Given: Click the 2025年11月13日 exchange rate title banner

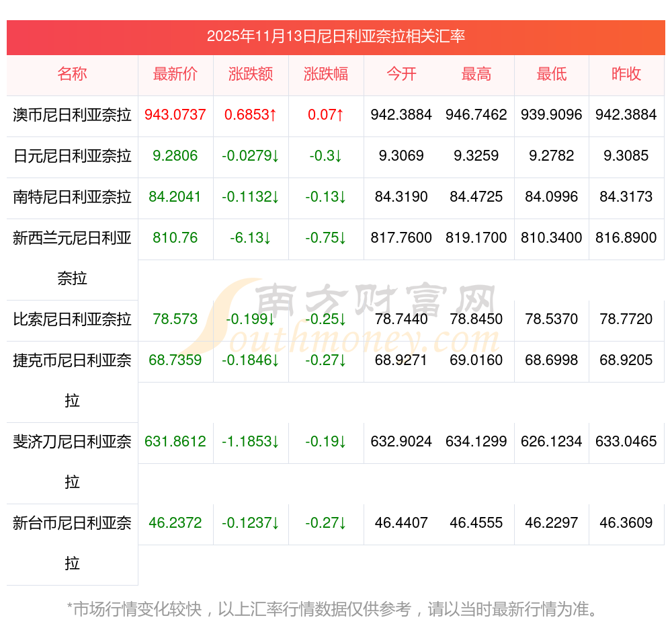Looking at the screenshot, I should (x=335, y=37).
